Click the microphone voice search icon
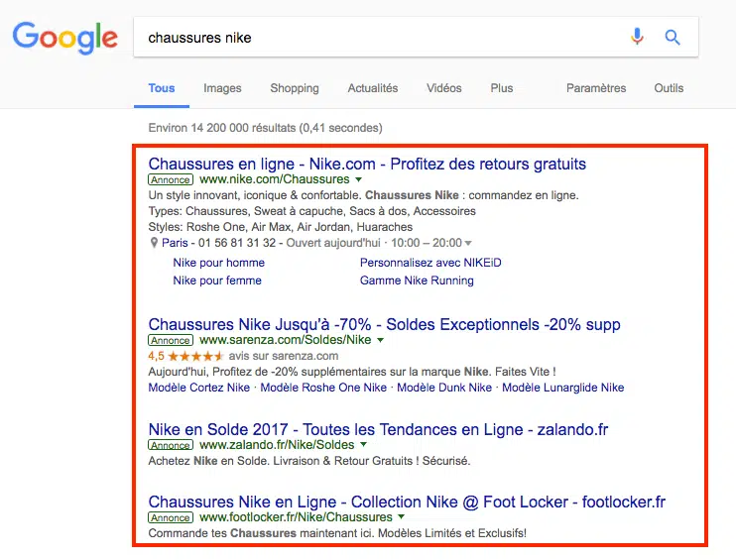Screen dimensions: 736x560 [637, 38]
